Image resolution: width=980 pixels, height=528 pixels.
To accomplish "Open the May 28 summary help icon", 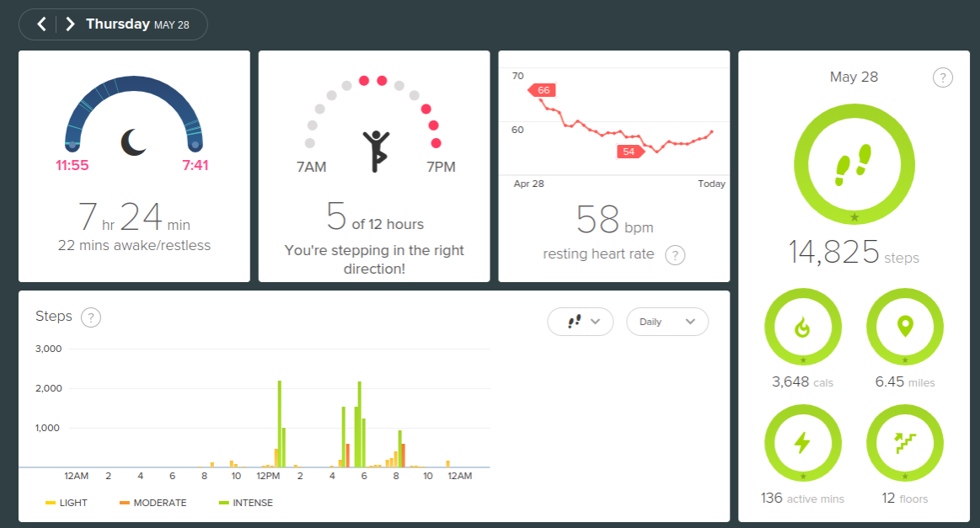I will point(942,77).
